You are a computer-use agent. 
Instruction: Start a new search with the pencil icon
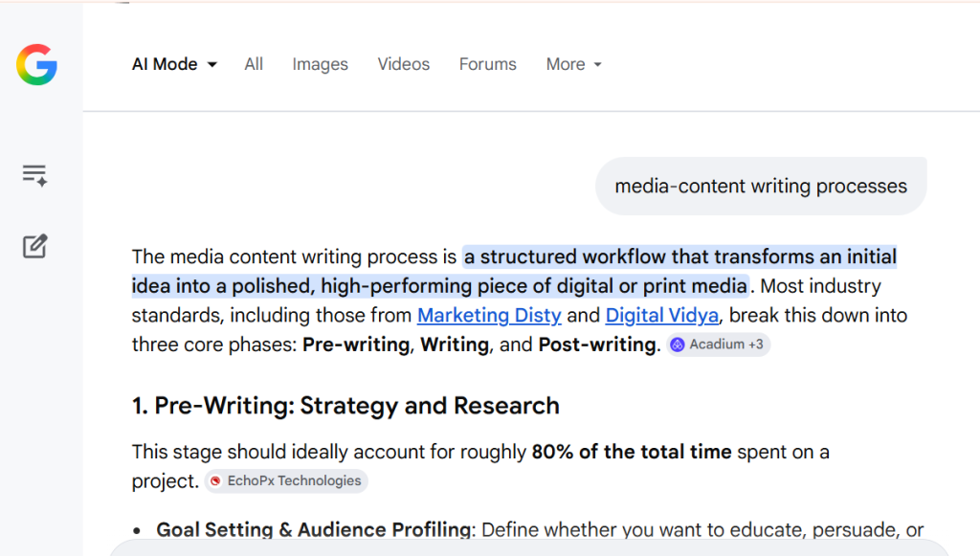[35, 246]
